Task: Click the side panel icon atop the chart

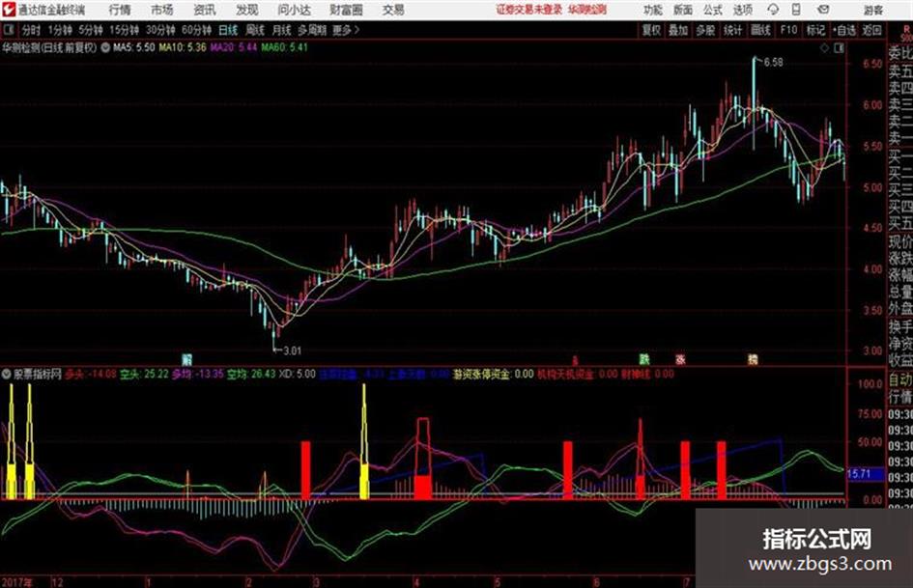Action: (839, 48)
